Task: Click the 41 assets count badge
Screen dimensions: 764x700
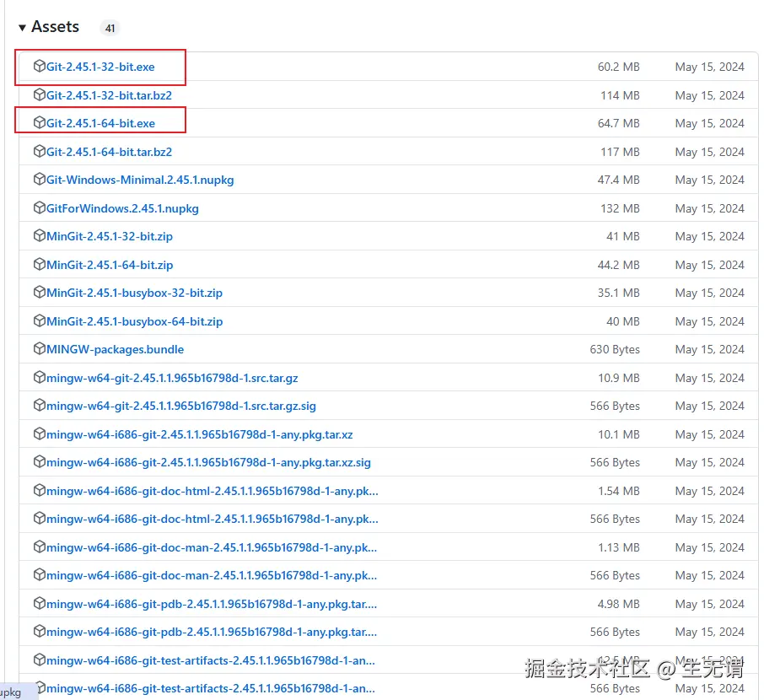Action: [x=110, y=29]
